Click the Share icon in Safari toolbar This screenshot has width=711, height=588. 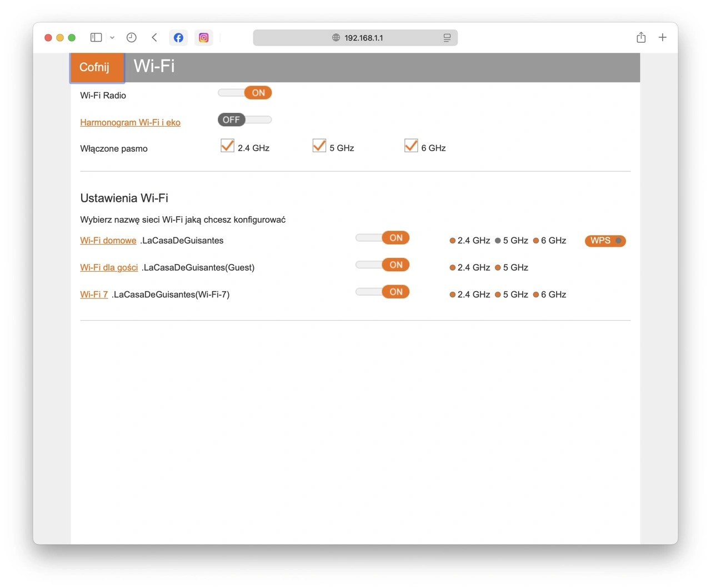(x=641, y=37)
